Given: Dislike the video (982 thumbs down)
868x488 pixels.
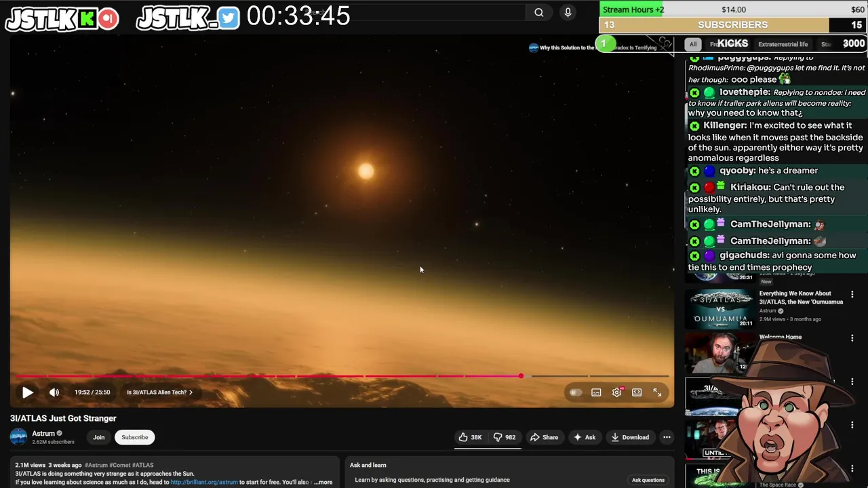Looking at the screenshot, I should coord(505,437).
